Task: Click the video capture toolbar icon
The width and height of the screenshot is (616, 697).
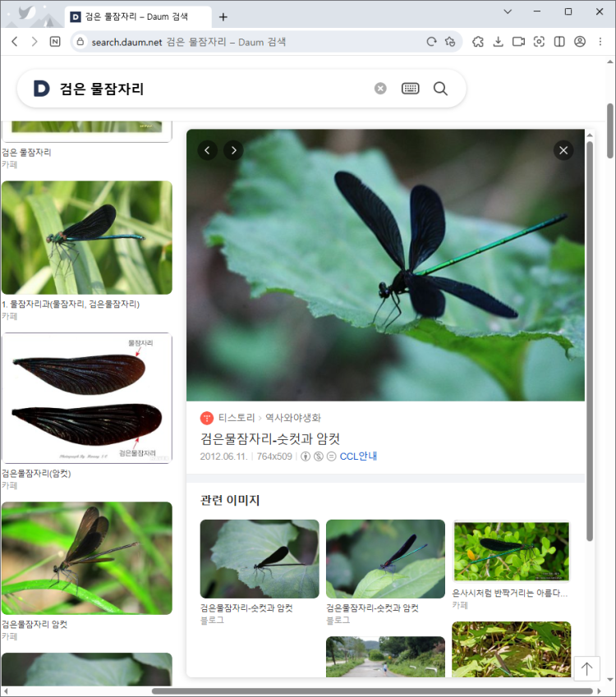Action: pos(518,42)
